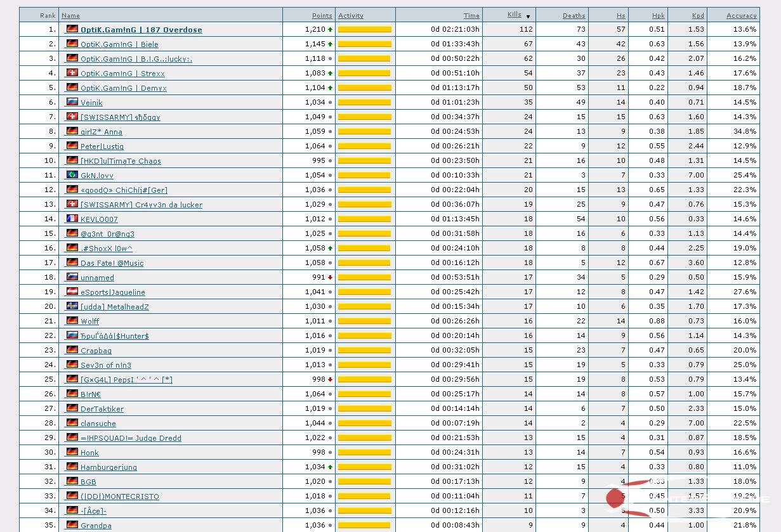
Task: Click the Swiss flag beside OptiK.Gam!nG | Strexx
Action: click(72, 73)
